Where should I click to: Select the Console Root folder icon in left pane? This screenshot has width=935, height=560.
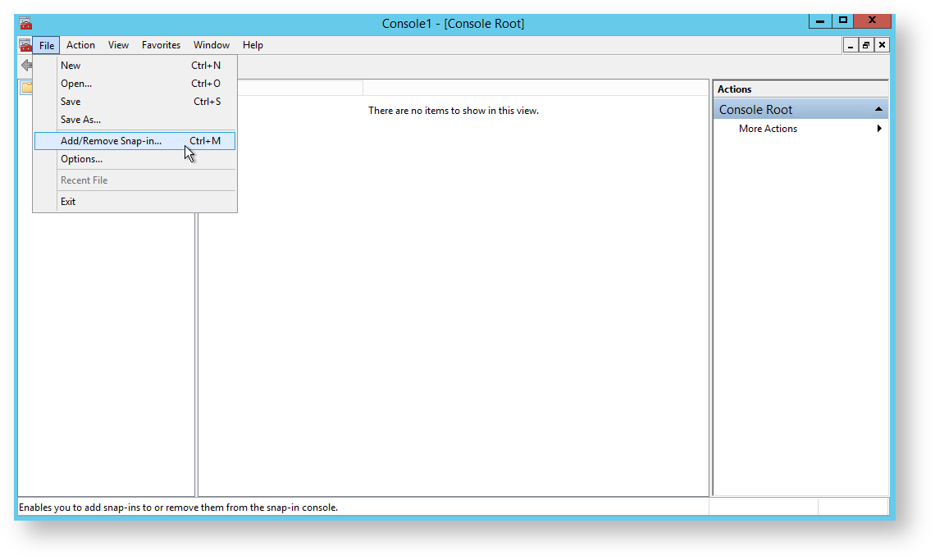[x=27, y=87]
